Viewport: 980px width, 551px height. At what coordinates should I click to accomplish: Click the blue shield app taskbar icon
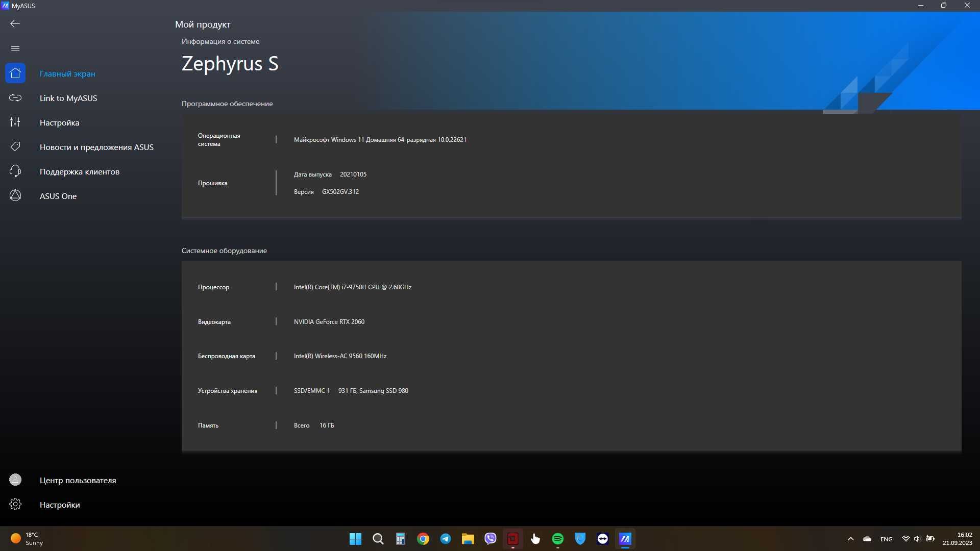point(580,539)
